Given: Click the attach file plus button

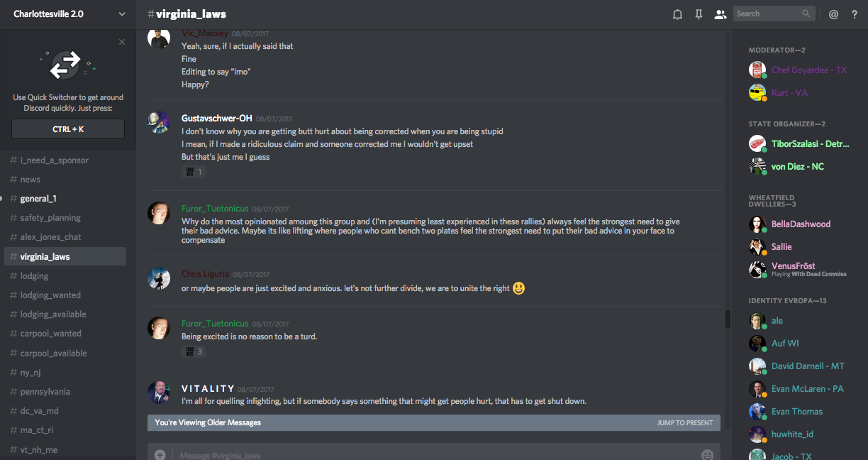Looking at the screenshot, I should 160,454.
